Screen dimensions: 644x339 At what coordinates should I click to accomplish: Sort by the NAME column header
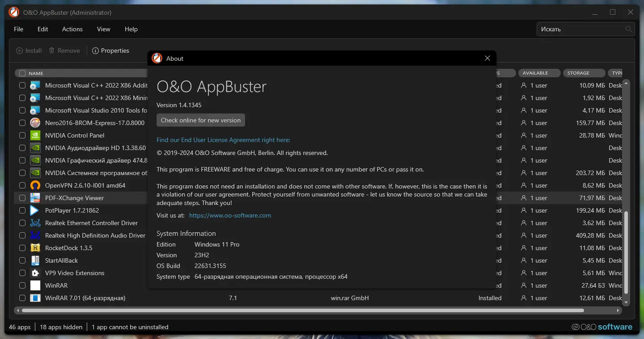coord(36,73)
